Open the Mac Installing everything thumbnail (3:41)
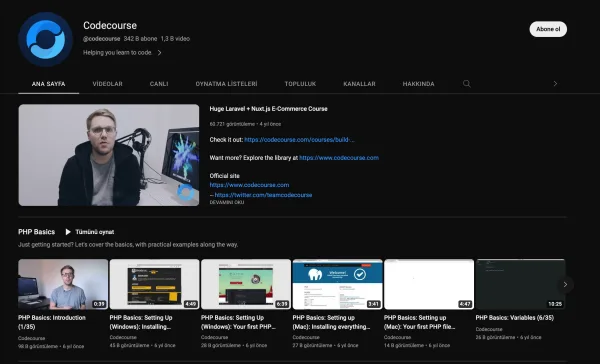The width and height of the screenshot is (600, 364). tap(338, 284)
